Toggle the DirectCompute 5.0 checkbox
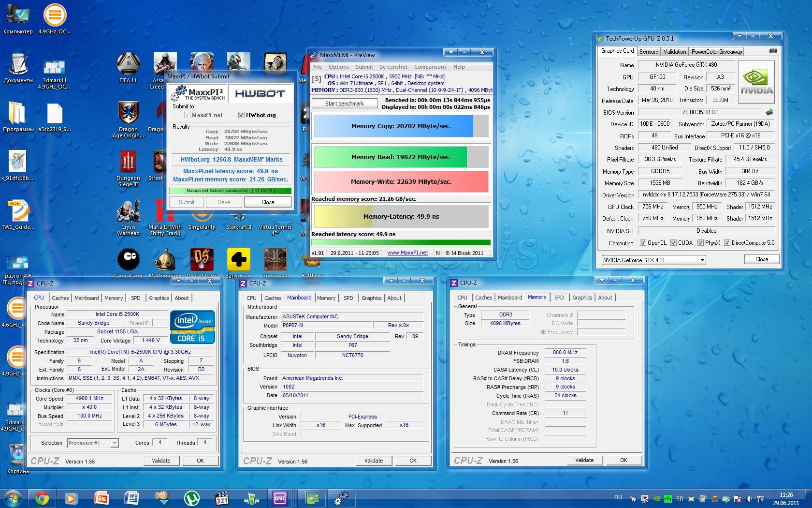The width and height of the screenshot is (812, 508). pyautogui.click(x=727, y=243)
